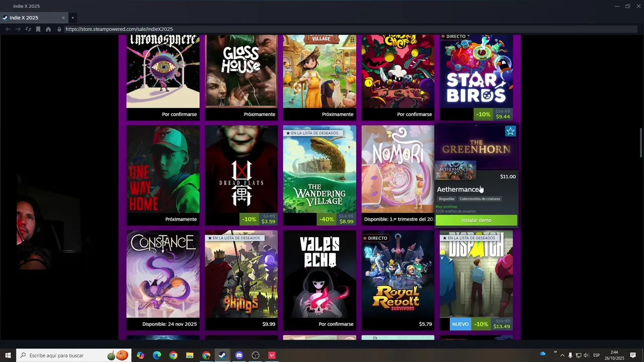Show hidden system tray icons
The image size is (644, 362).
562,355
